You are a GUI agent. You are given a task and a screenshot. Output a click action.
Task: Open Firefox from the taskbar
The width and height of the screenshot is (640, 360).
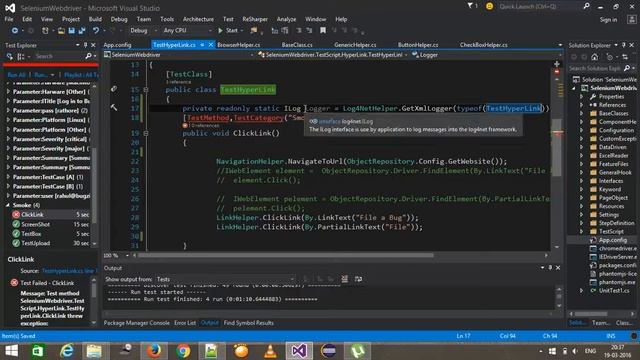point(154,351)
